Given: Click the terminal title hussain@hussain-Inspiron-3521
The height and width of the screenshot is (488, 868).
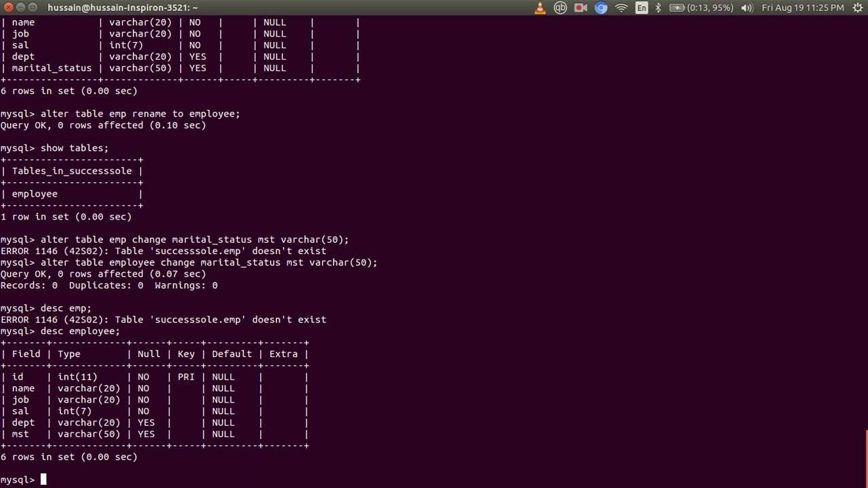Looking at the screenshot, I should (123, 7).
